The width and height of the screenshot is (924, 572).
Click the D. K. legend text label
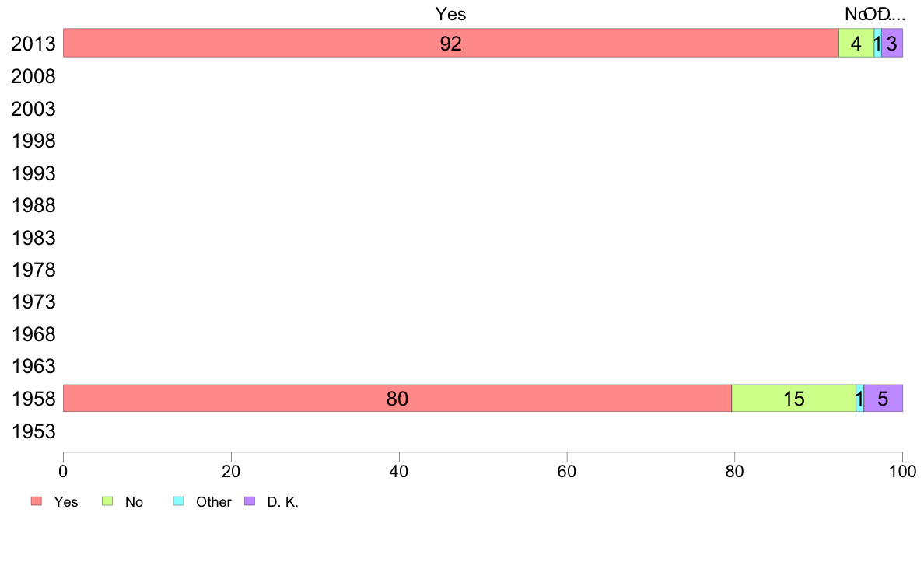(x=283, y=502)
